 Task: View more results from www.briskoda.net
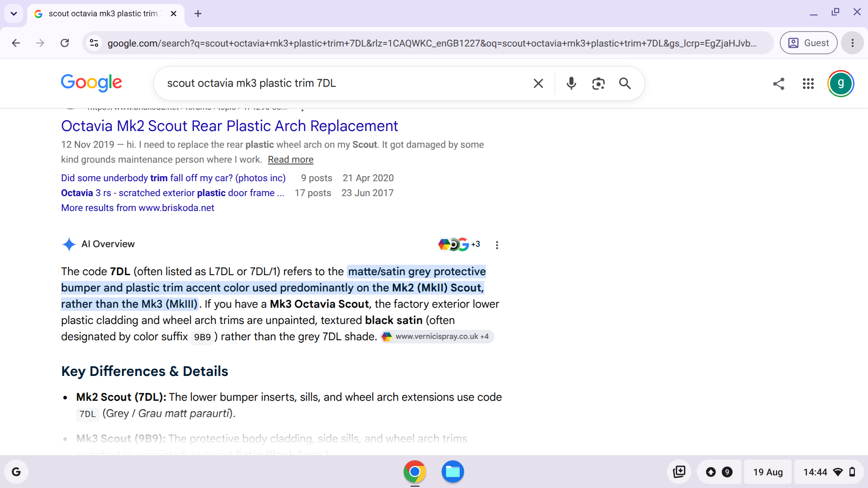tap(138, 208)
